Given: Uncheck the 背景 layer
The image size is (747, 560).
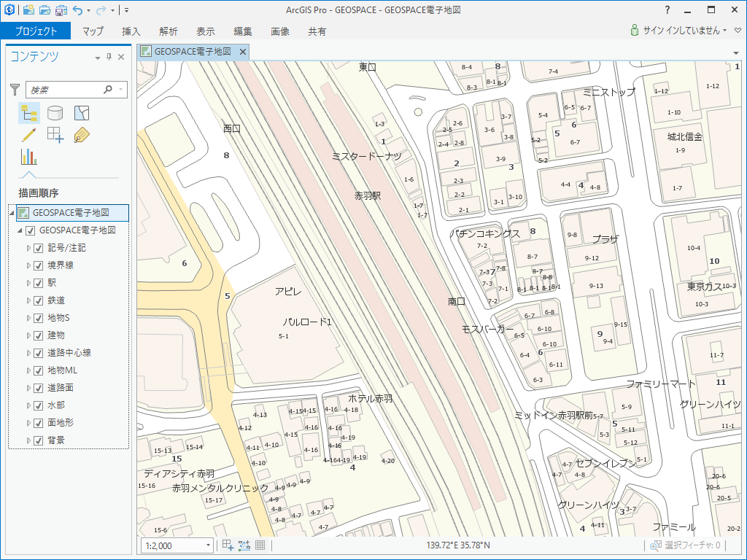Looking at the screenshot, I should coord(39,441).
